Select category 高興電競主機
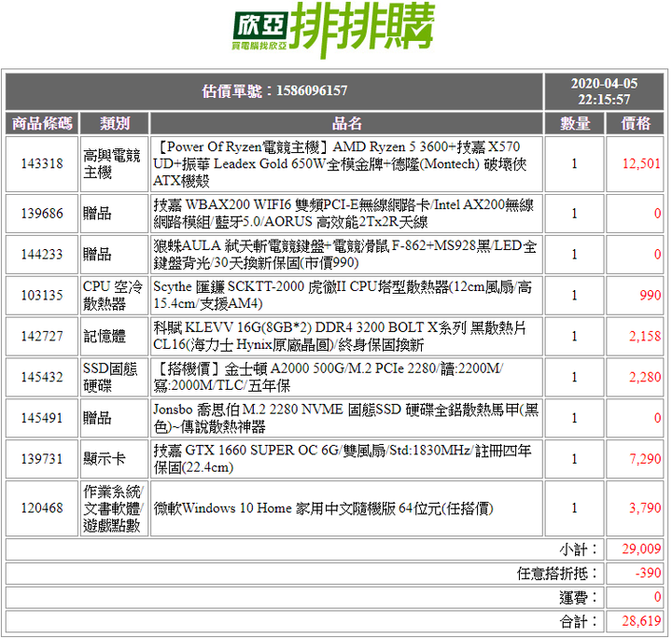The image size is (672, 638). [x=111, y=163]
